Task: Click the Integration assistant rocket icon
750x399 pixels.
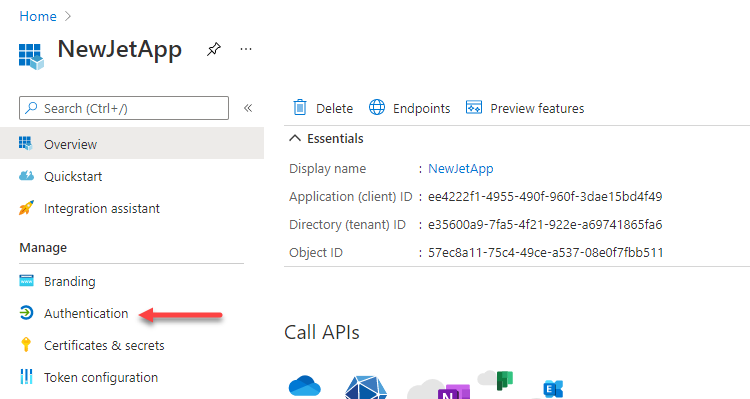Action: click(26, 208)
